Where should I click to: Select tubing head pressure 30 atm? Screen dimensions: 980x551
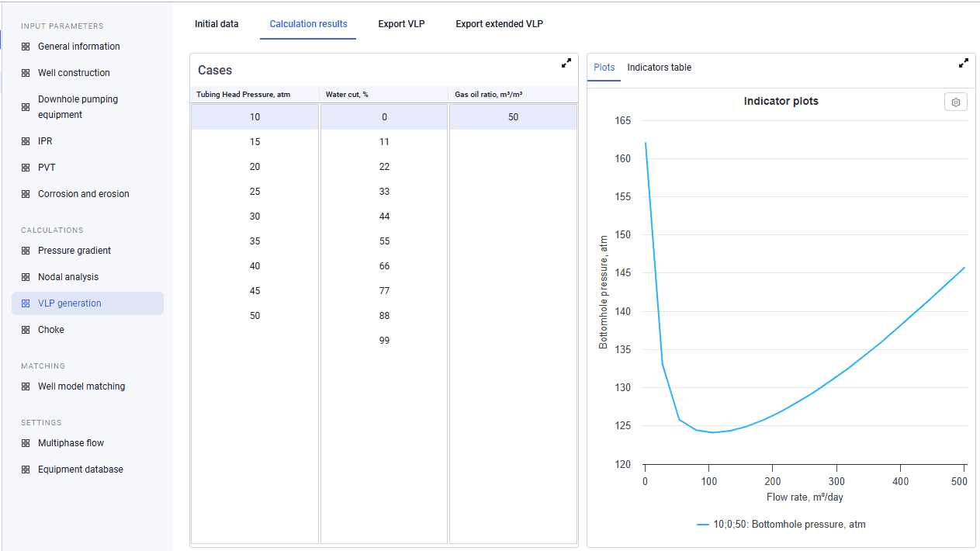pyautogui.click(x=255, y=217)
